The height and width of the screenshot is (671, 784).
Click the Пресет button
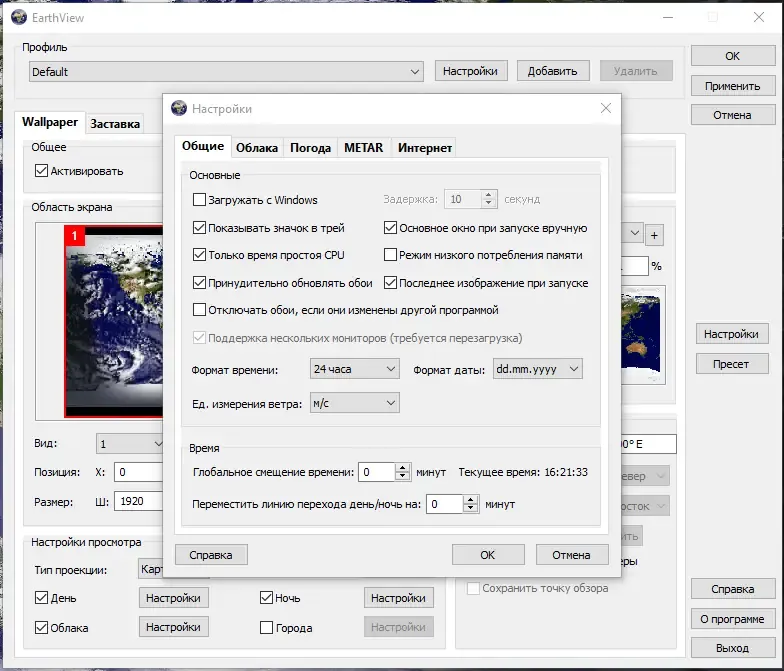coord(732,364)
